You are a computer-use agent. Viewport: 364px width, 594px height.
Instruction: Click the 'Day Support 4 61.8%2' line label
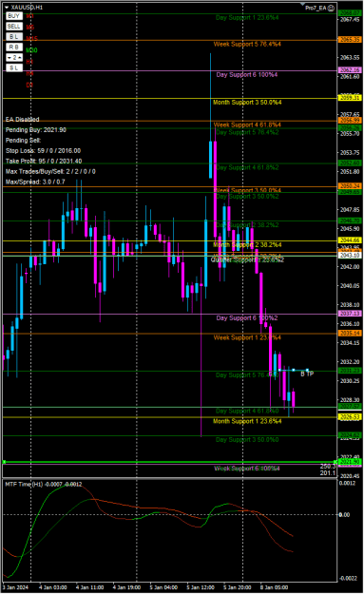click(247, 167)
